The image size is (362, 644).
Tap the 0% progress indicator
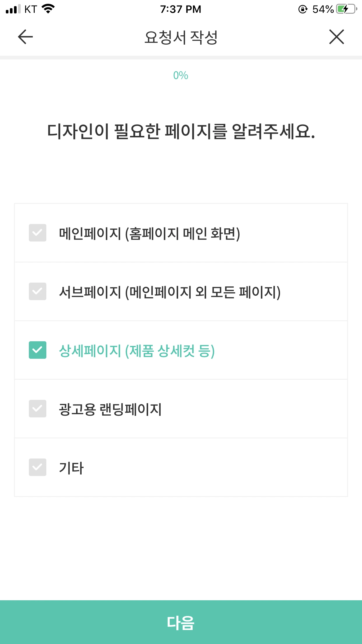pyautogui.click(x=181, y=76)
